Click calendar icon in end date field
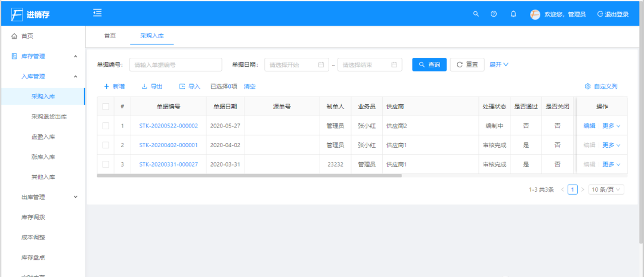644x277 pixels. (394, 65)
